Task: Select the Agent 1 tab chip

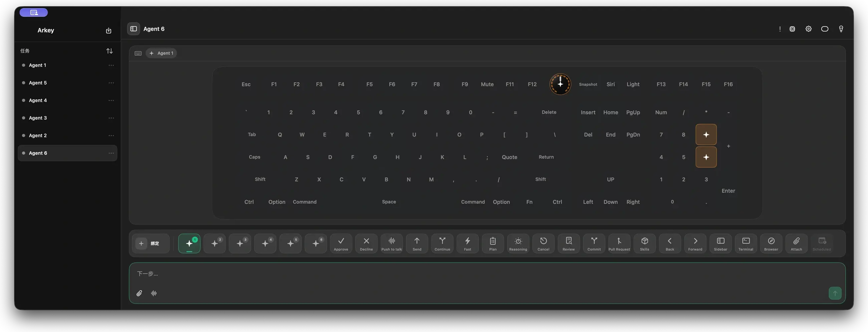Action: (161, 53)
